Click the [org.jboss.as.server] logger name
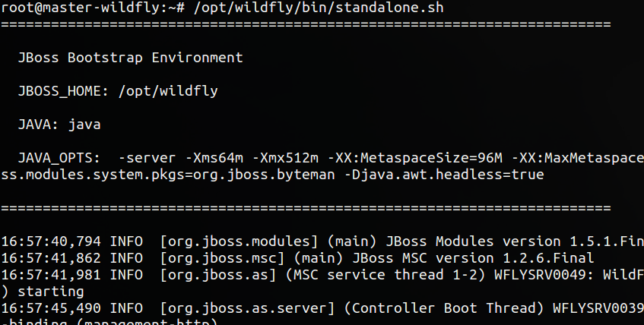Image resolution: width=644 pixels, height=325 pixels. (247, 308)
